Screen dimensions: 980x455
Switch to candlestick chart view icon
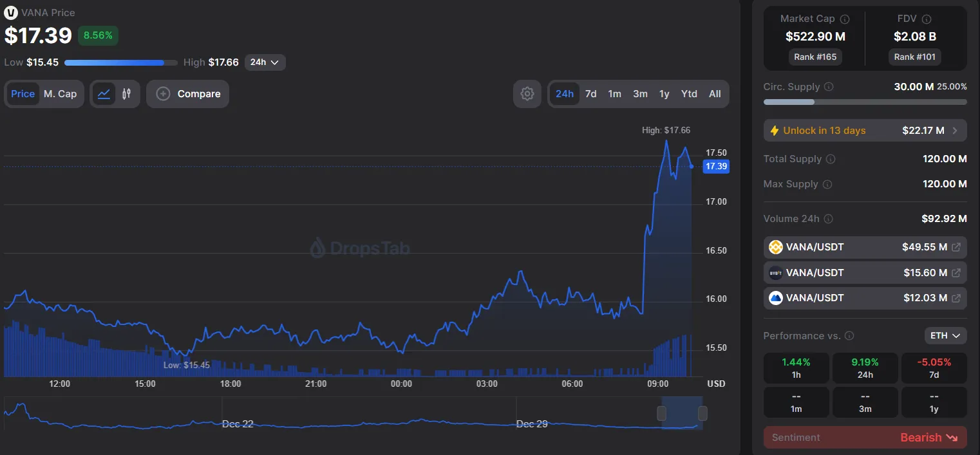pos(127,94)
